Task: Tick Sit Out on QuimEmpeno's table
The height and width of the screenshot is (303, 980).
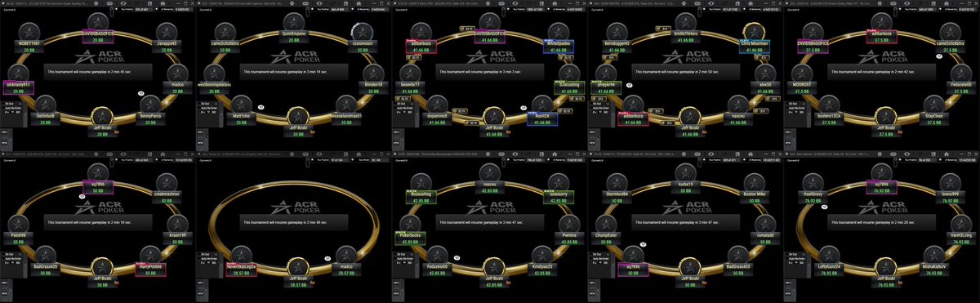Action: pos(199,104)
